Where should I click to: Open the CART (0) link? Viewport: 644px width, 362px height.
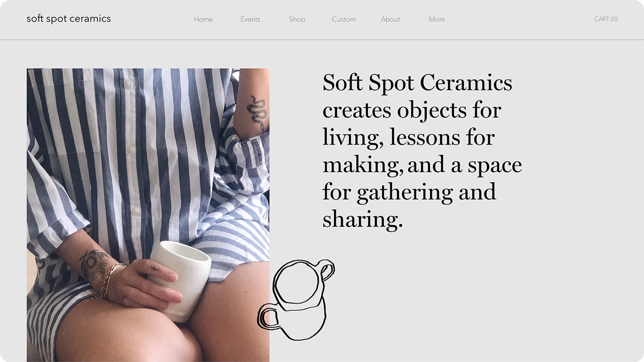(606, 19)
